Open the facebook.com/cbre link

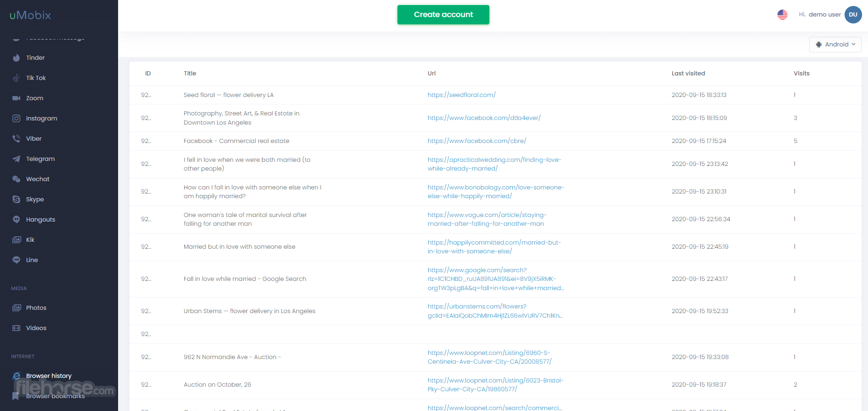click(477, 141)
